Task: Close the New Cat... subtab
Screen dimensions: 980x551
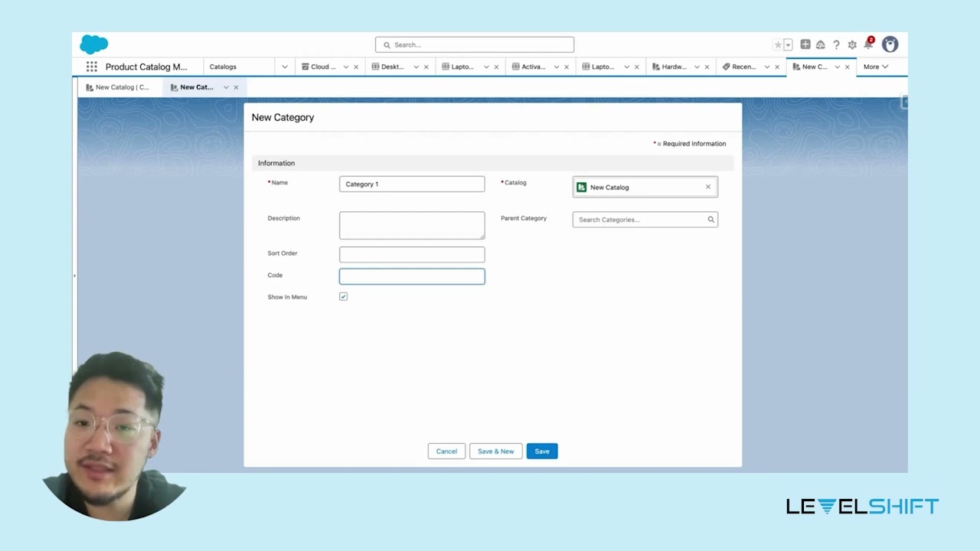Action: [236, 87]
